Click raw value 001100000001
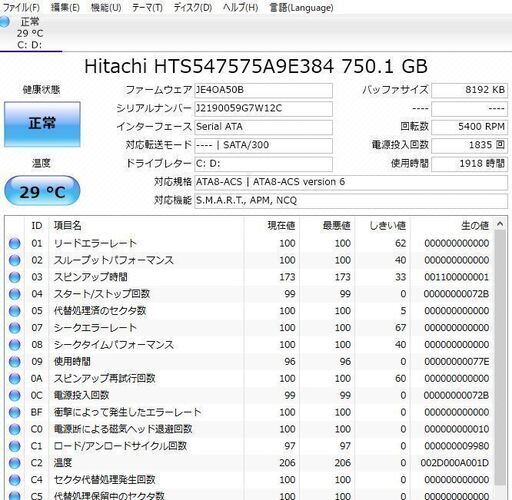The image size is (512, 500). [x=457, y=277]
